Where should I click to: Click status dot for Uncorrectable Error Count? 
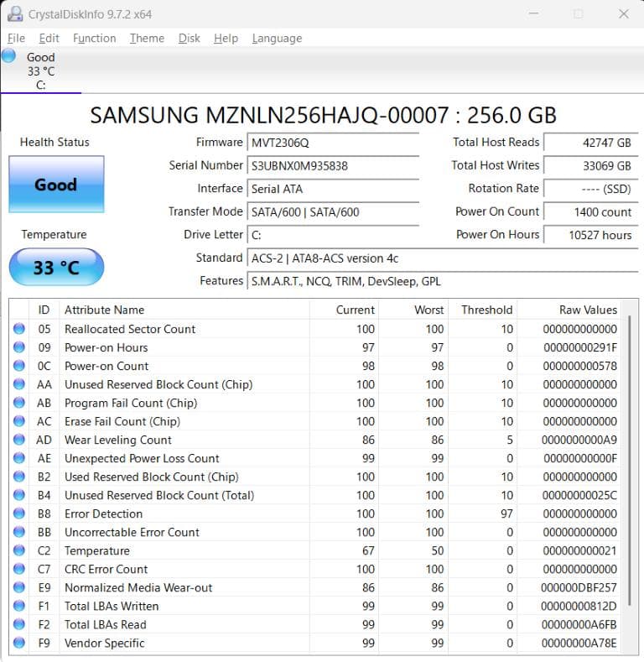point(19,532)
